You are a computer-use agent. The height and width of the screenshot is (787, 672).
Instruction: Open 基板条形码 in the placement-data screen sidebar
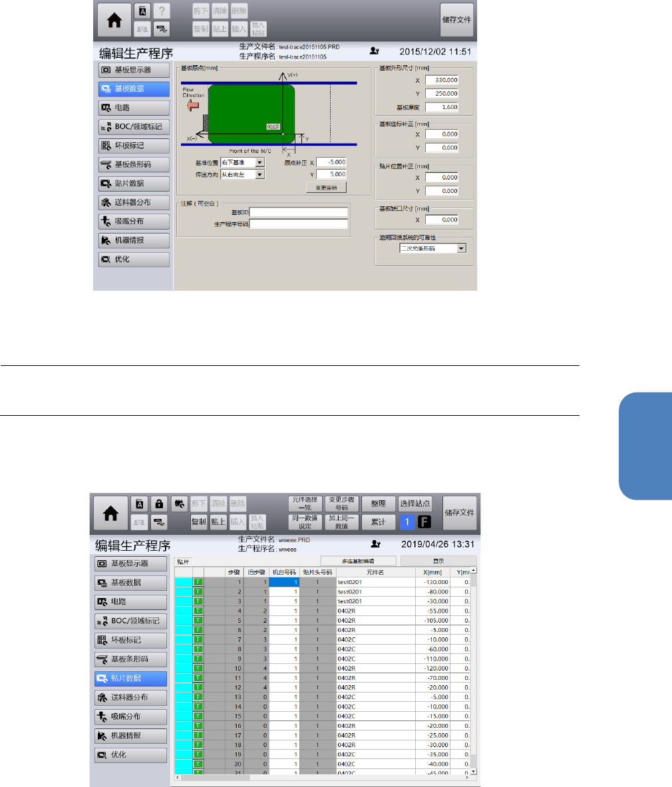[x=130, y=659]
